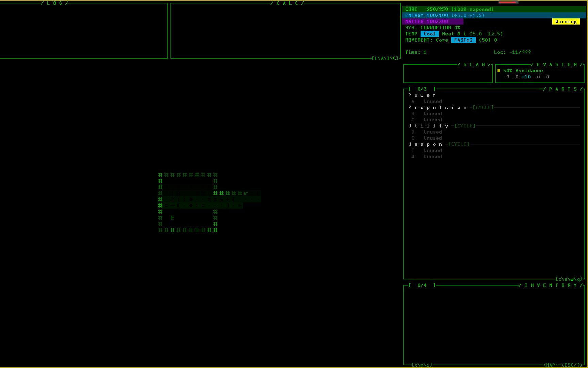Click the Propulsion category header
The image size is (588, 368).
point(437,107)
